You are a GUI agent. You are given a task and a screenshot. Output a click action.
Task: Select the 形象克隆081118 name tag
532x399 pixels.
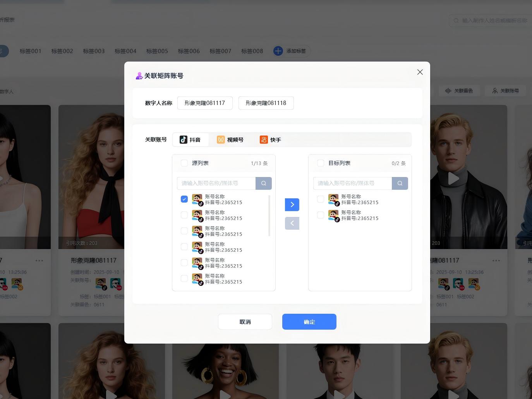pyautogui.click(x=266, y=103)
